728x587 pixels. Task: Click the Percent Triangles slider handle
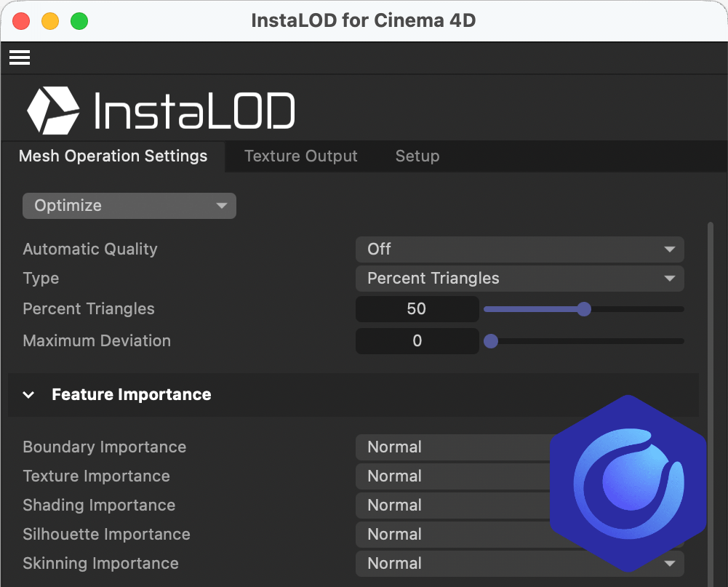584,309
